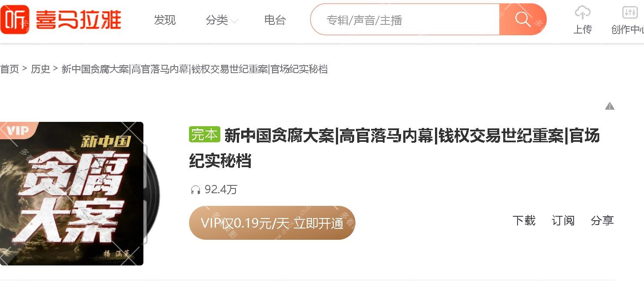Click the green 完本 tag

click(x=205, y=134)
